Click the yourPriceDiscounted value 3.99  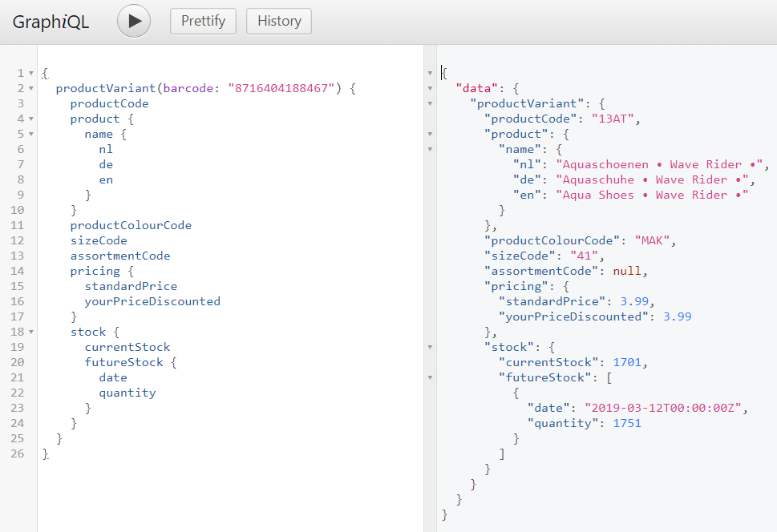point(678,316)
